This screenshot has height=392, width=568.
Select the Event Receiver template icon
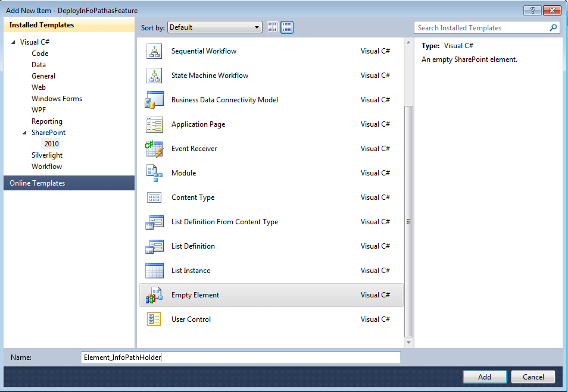pos(154,149)
